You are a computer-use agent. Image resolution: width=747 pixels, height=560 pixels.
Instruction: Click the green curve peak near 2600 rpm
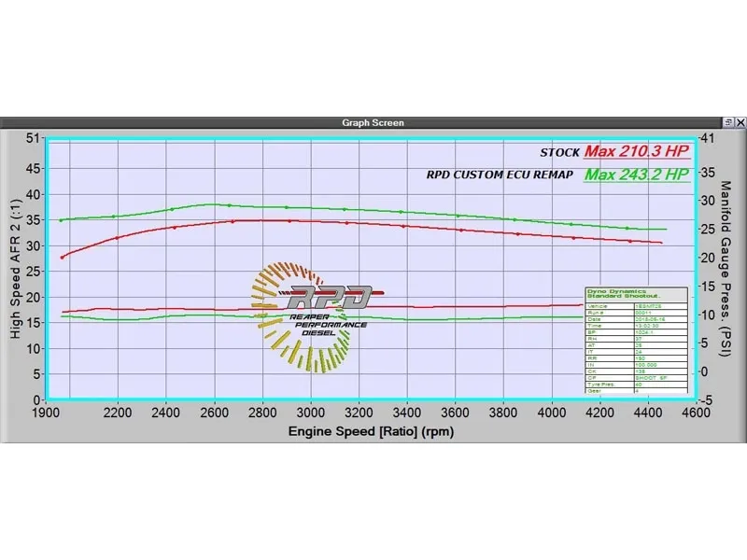pos(215,204)
